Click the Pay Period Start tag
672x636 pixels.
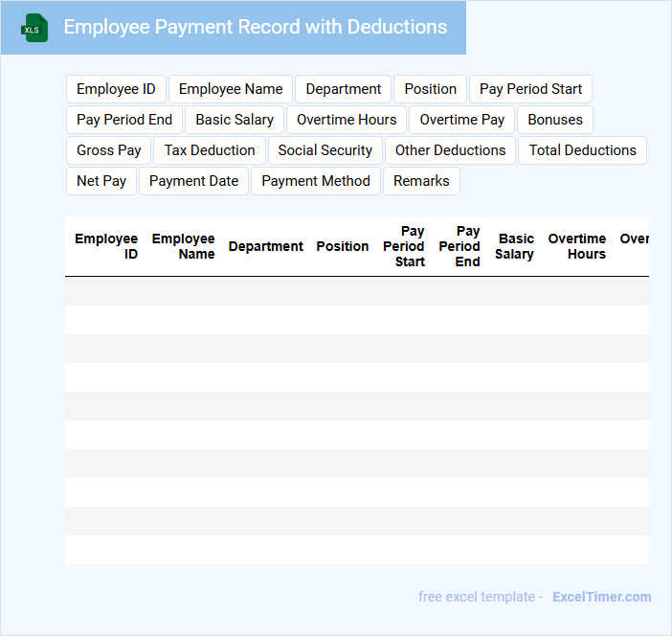[x=530, y=89]
